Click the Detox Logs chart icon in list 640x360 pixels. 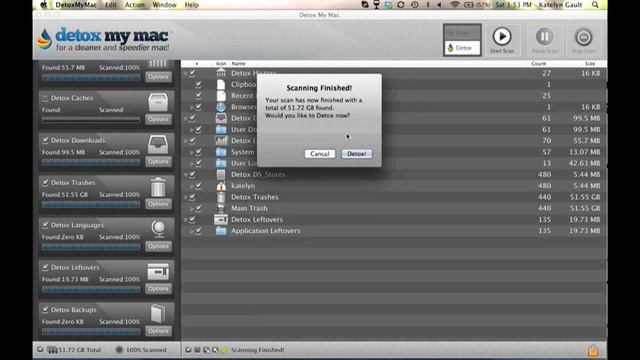click(x=221, y=141)
